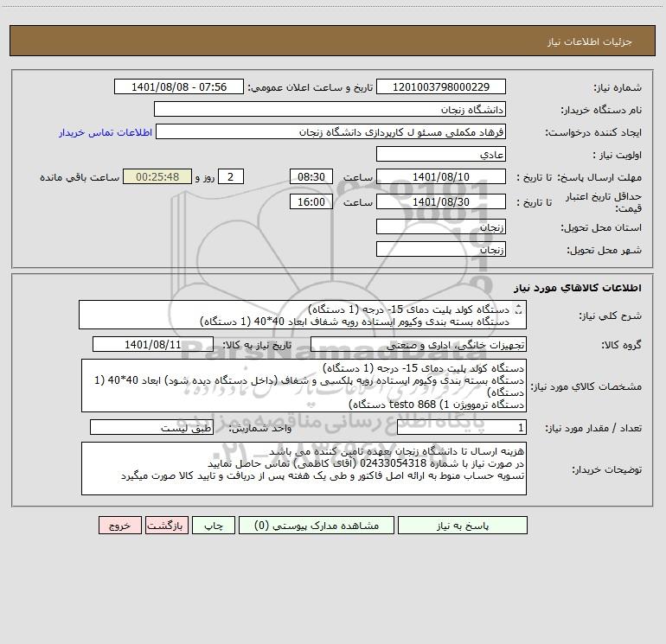Click the goods specifications text area
The image size is (666, 644).
304,386
